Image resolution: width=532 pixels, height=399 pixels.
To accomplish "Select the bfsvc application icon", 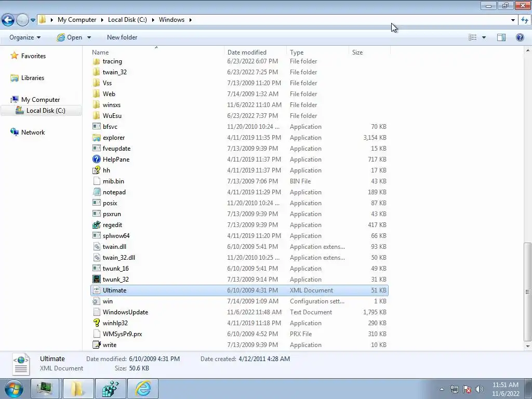I will (x=96, y=127).
